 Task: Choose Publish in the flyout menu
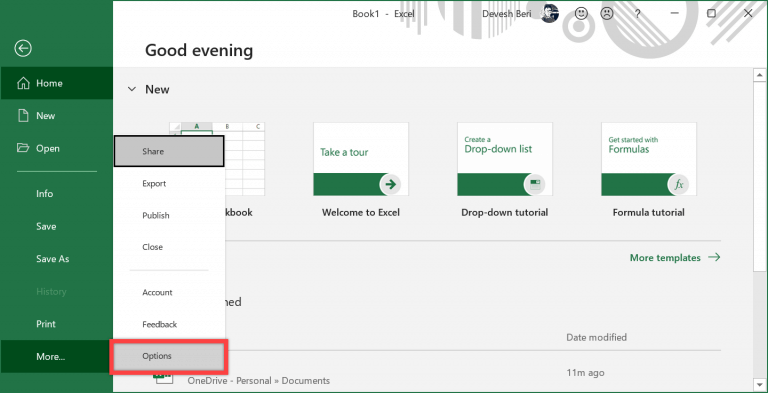[x=169, y=215]
